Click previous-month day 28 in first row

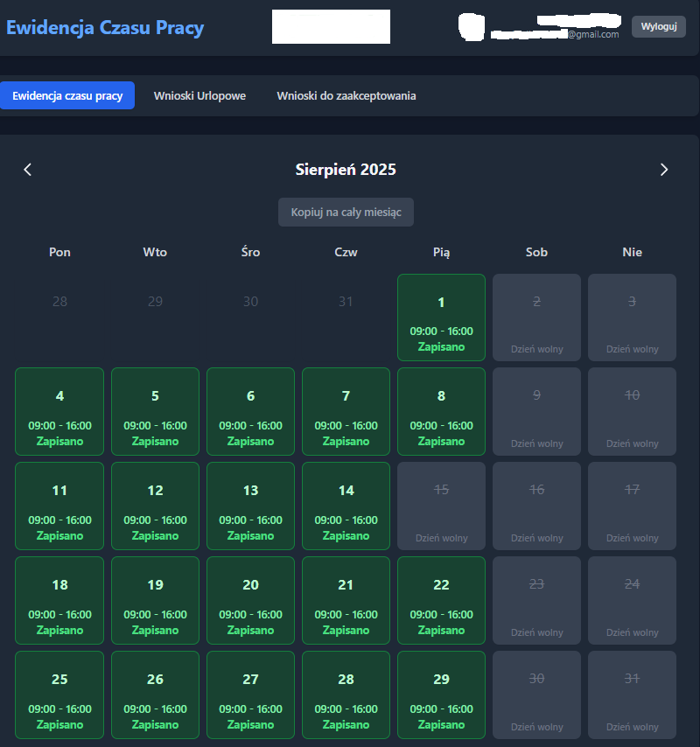pyautogui.click(x=59, y=302)
